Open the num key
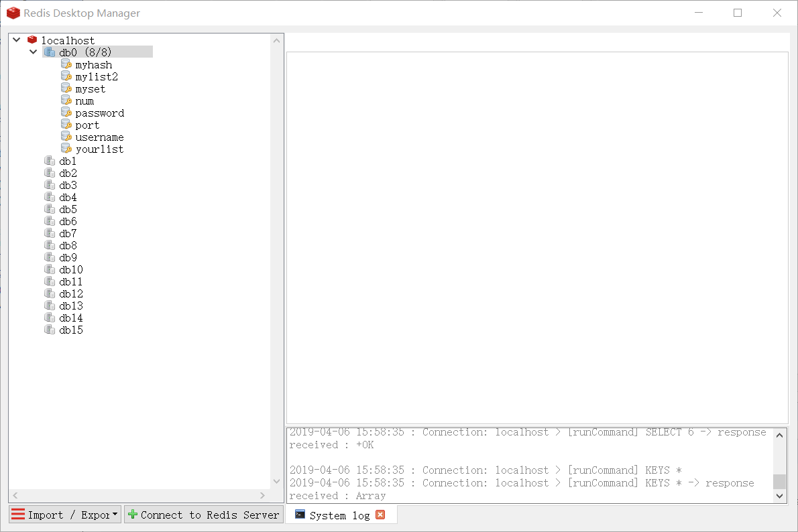The height and width of the screenshot is (532, 798). [x=84, y=101]
